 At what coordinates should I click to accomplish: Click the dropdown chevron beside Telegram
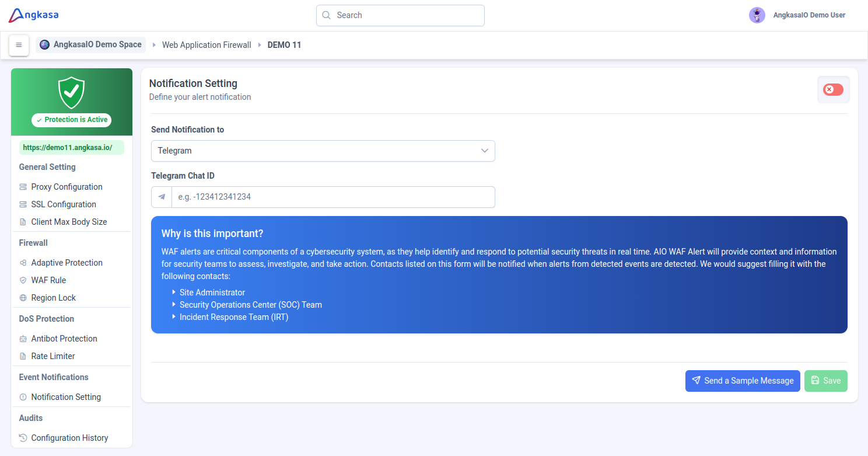click(x=484, y=151)
